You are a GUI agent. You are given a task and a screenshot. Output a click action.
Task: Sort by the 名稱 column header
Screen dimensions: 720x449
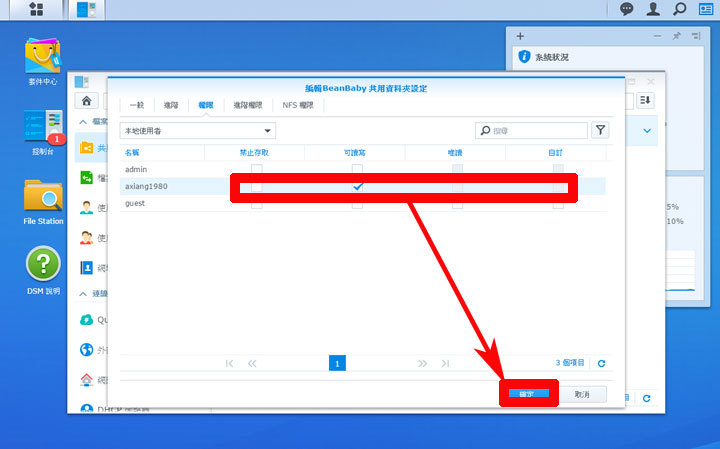(x=162, y=152)
